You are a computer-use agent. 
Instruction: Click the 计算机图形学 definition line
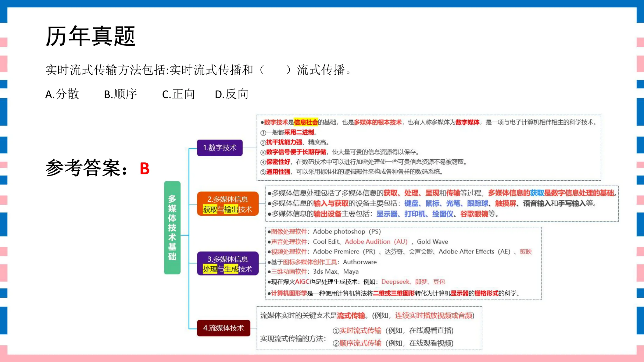tap(394, 293)
